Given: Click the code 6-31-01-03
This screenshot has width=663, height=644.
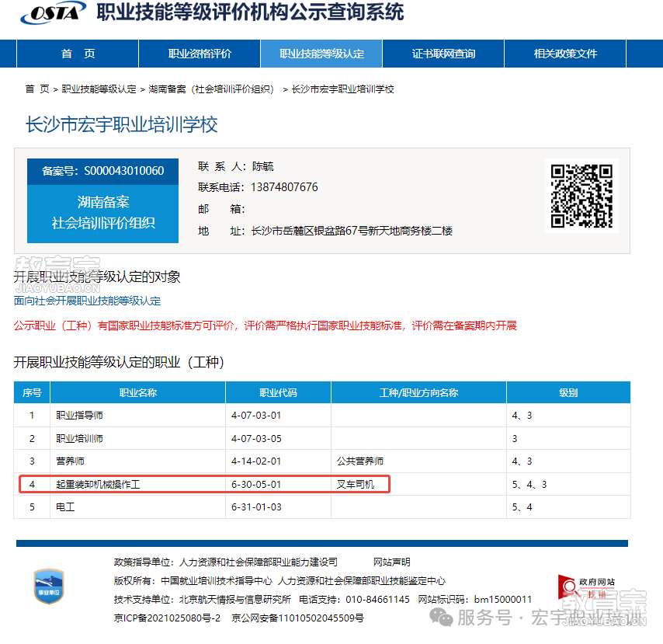Looking at the screenshot, I should pyautogui.click(x=256, y=507).
